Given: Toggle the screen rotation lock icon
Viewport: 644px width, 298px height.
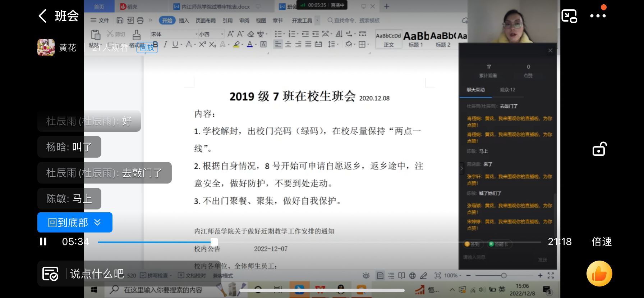Looking at the screenshot, I should pyautogui.click(x=599, y=149).
